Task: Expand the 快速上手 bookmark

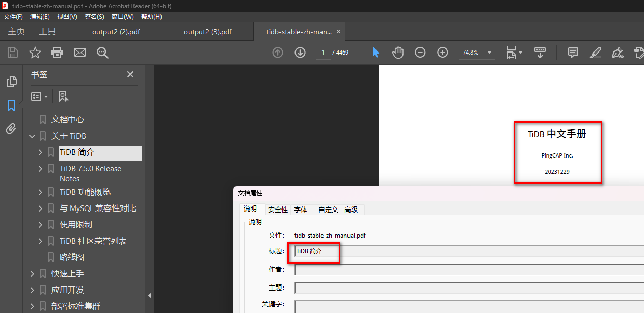Action: [32, 274]
